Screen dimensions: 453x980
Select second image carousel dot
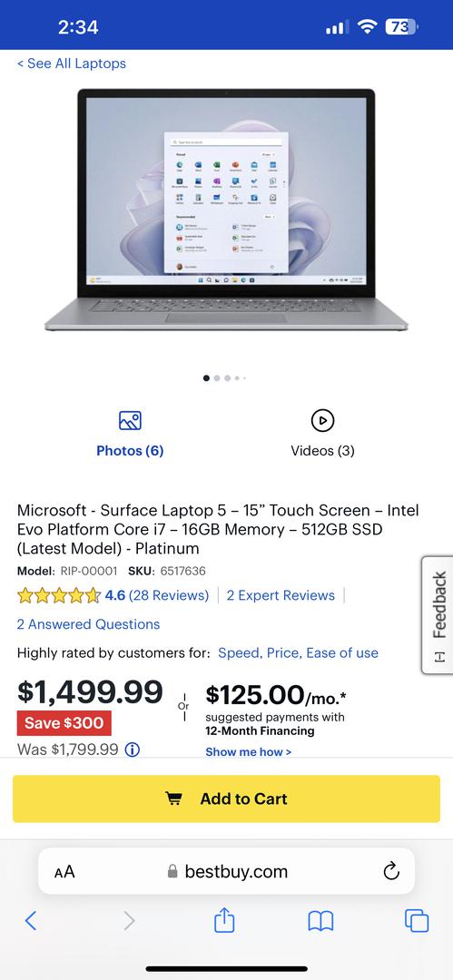tap(216, 378)
